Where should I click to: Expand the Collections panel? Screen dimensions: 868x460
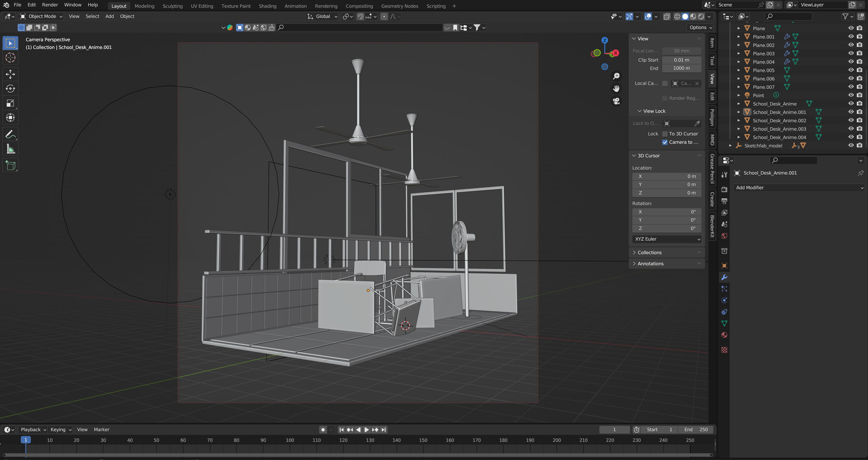[649, 252]
